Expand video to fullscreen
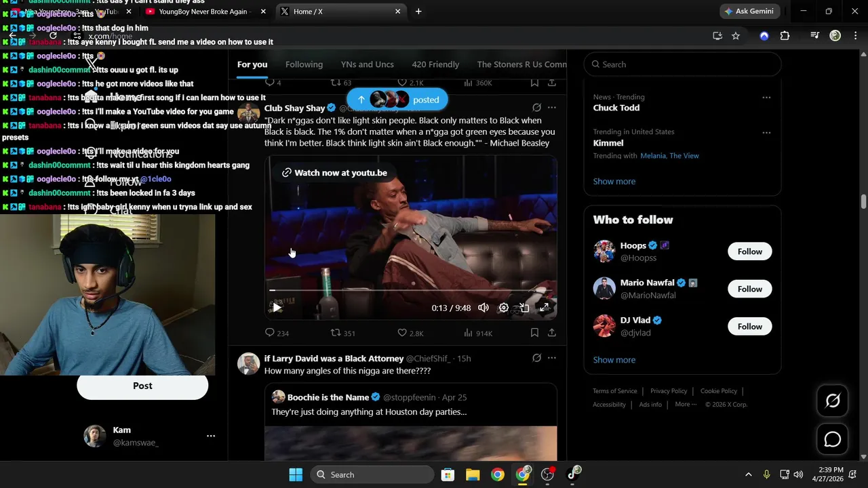Image resolution: width=868 pixels, height=488 pixels. pos(544,308)
